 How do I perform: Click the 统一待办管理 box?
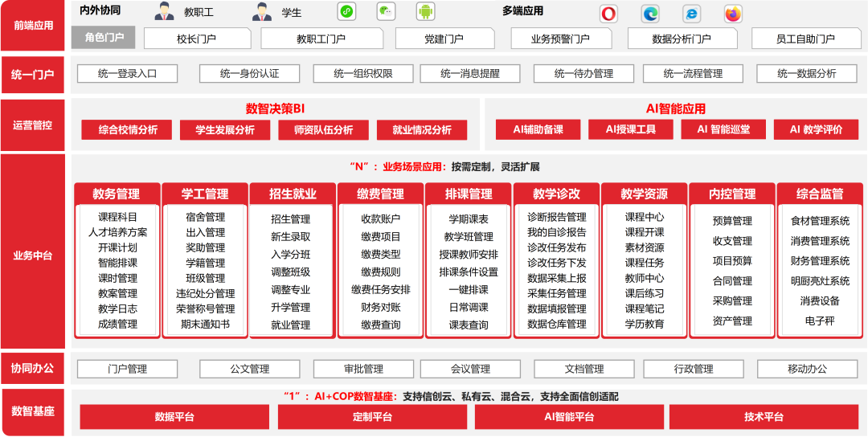[x=584, y=74]
